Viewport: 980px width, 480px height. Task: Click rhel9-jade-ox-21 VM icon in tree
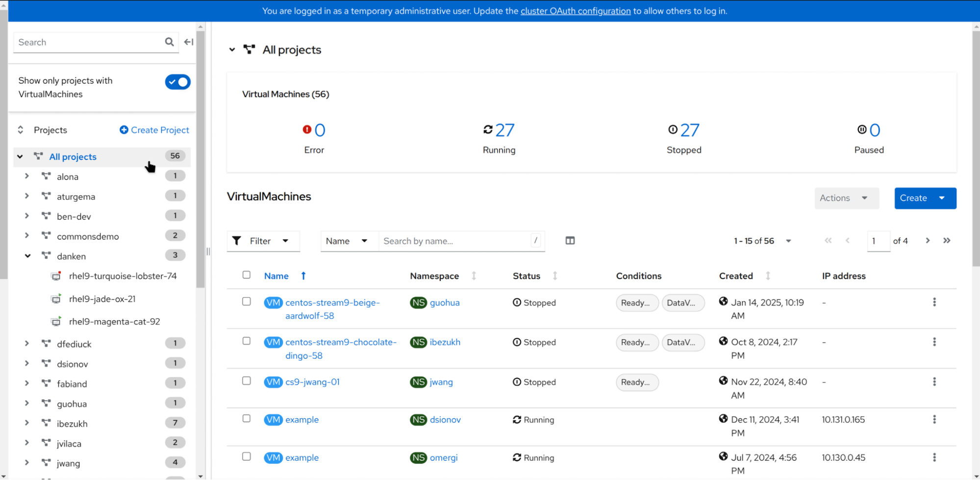click(56, 299)
